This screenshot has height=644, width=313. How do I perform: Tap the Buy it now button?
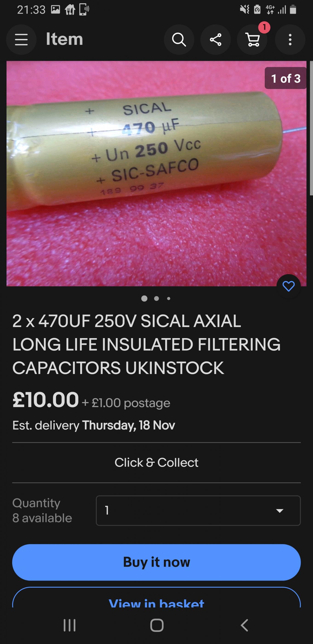(x=156, y=562)
